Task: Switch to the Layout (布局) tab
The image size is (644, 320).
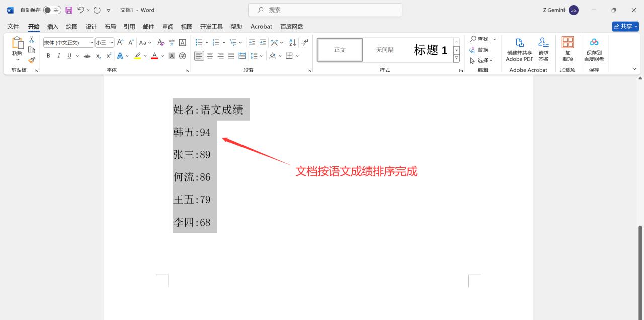Action: 110,27
